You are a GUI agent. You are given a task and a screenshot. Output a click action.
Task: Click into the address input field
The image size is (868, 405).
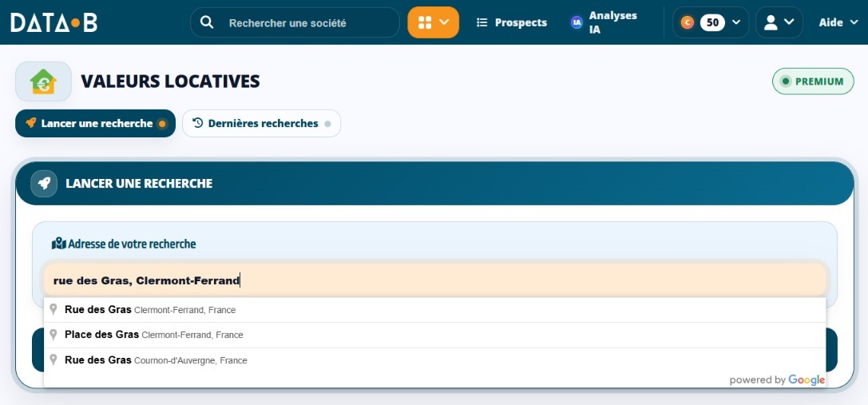(434, 280)
